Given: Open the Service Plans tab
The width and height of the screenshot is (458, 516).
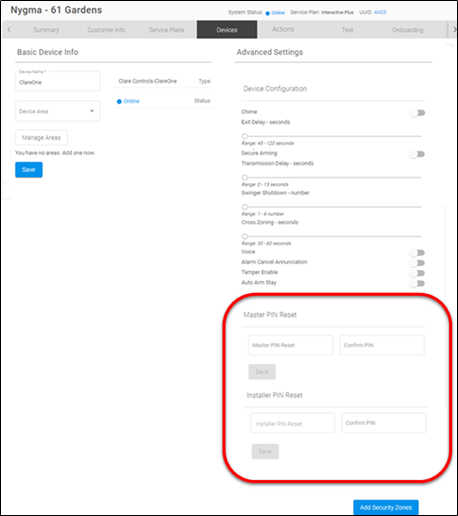Looking at the screenshot, I should point(166,30).
